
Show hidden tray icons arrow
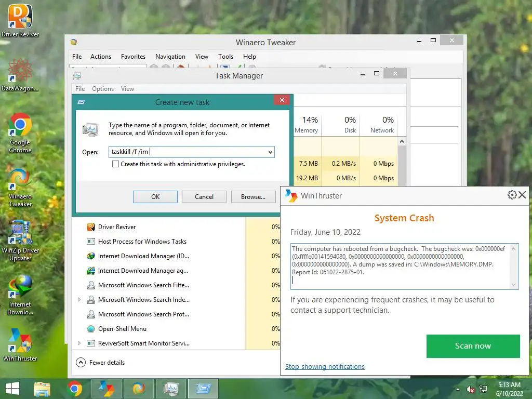click(x=458, y=389)
